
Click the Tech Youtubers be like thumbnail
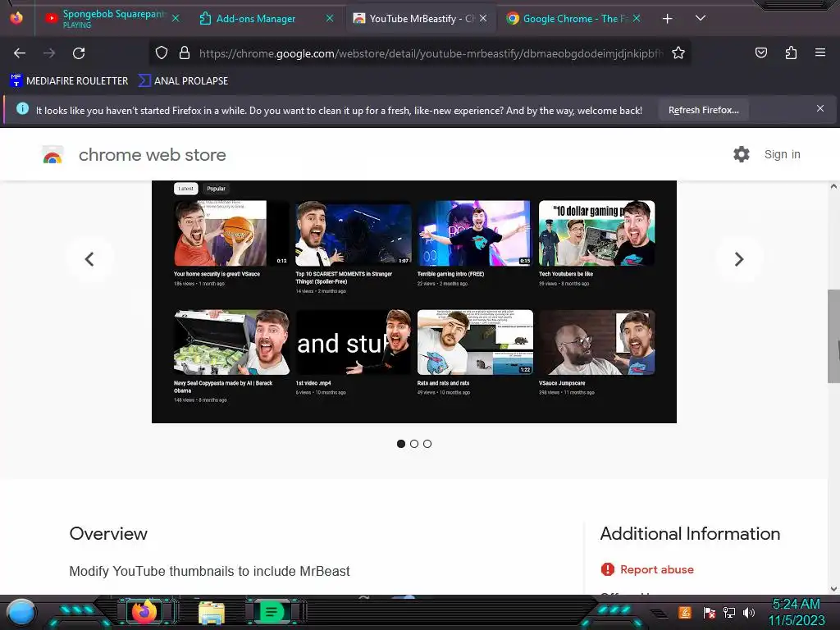pos(597,234)
